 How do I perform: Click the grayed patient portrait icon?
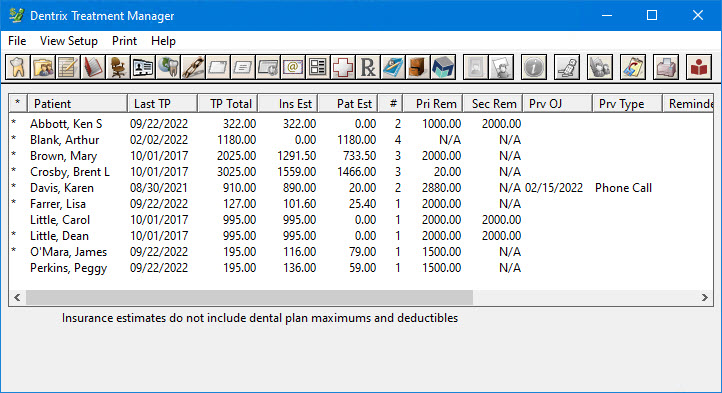(475, 68)
